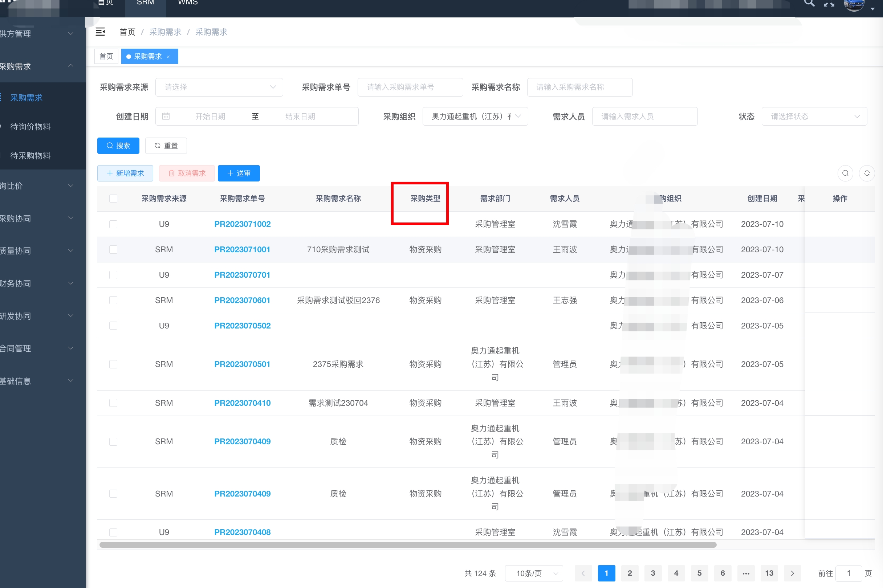Select 待询价物料 in the sidebar
This screenshot has width=883, height=588.
[43, 127]
